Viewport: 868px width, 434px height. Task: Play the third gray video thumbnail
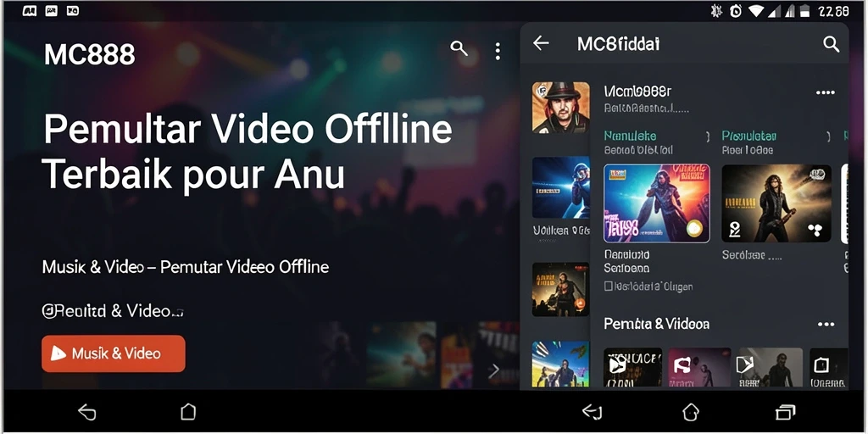click(771, 367)
